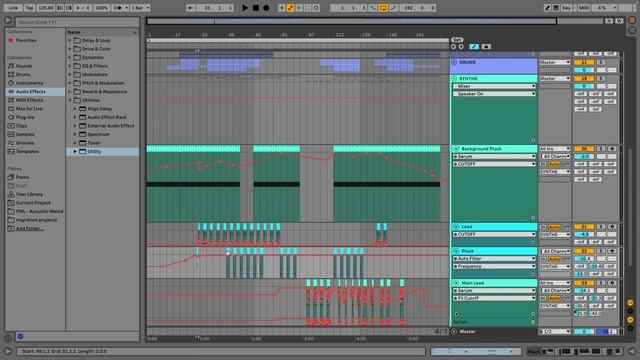Select Drums category
The height and width of the screenshot is (360, 640).
[23, 74]
